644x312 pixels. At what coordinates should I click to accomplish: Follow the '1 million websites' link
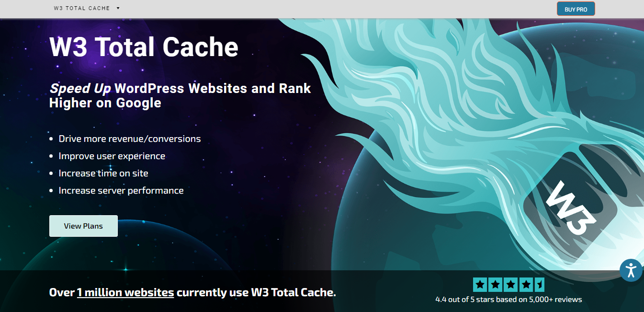125,292
